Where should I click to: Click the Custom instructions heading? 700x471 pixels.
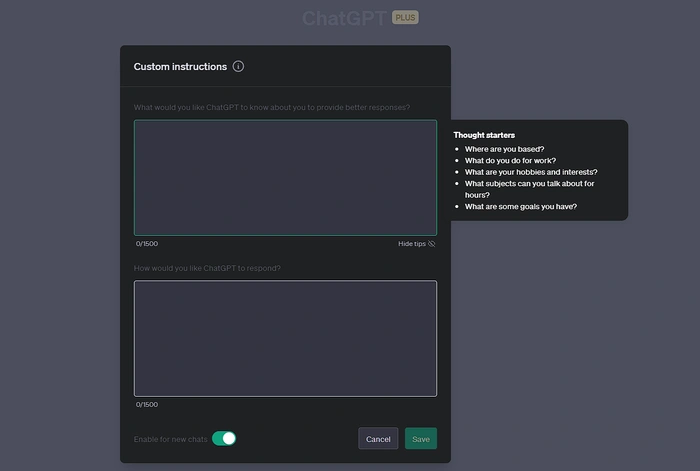pos(180,67)
